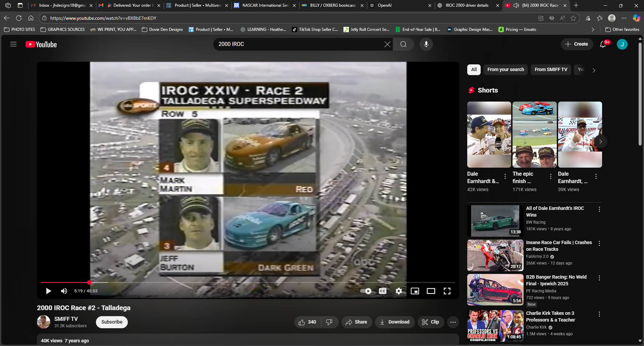Viewport: 644px width, 346px height.
Task: Subscribe to SMIFF TV channel
Action: tap(112, 322)
